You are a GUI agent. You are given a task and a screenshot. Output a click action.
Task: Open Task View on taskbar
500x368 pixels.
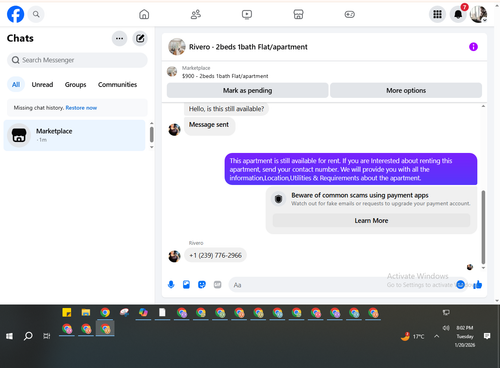(x=47, y=336)
